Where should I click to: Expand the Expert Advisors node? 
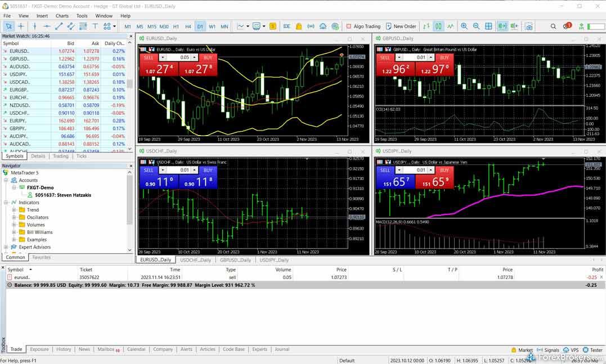pyautogui.click(x=6, y=247)
